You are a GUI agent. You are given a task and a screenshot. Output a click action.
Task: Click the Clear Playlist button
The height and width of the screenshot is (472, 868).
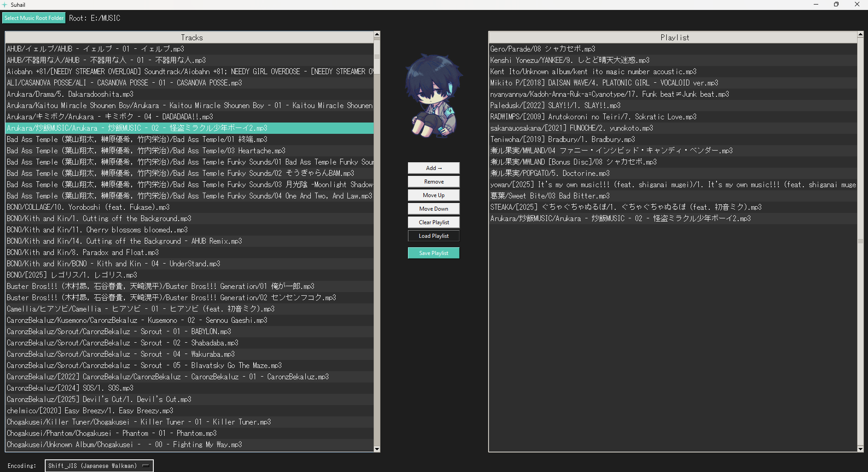click(x=433, y=222)
